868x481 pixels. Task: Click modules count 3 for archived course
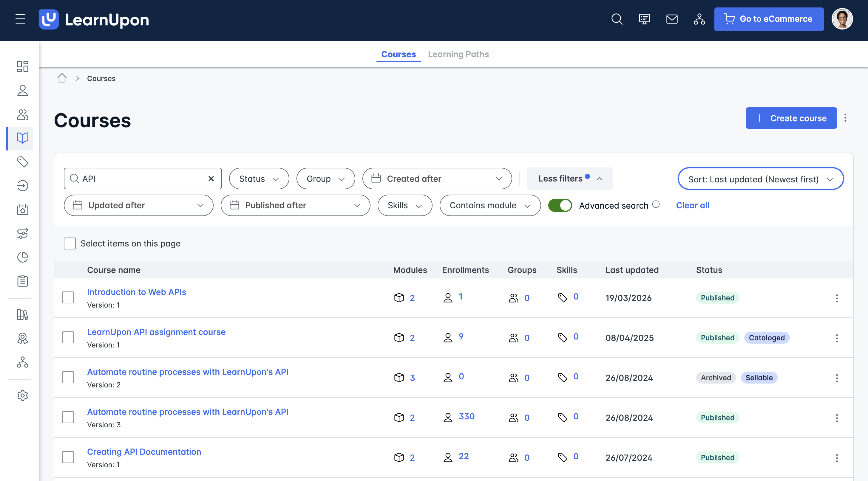click(412, 378)
